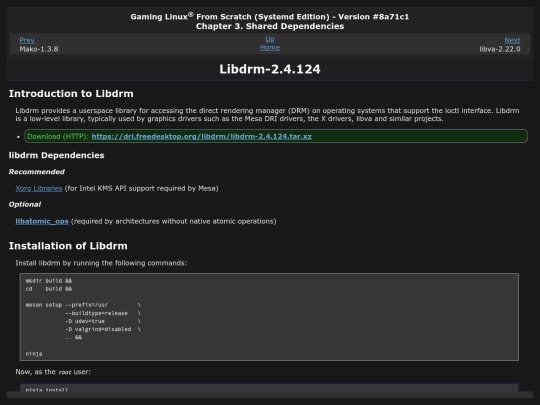Click the 'mkdir build &&' command line
Image resolution: width=540 pixels, height=405 pixels.
[x=49, y=281]
